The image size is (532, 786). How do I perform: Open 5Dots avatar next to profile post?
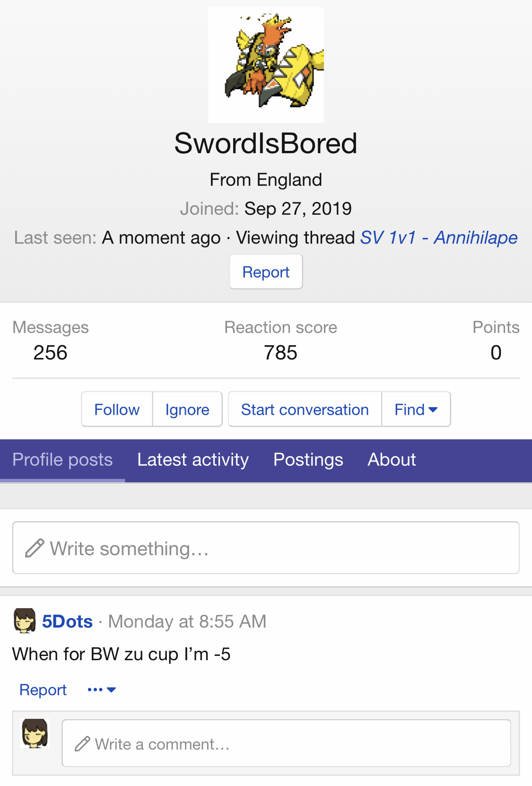pyautogui.click(x=25, y=621)
